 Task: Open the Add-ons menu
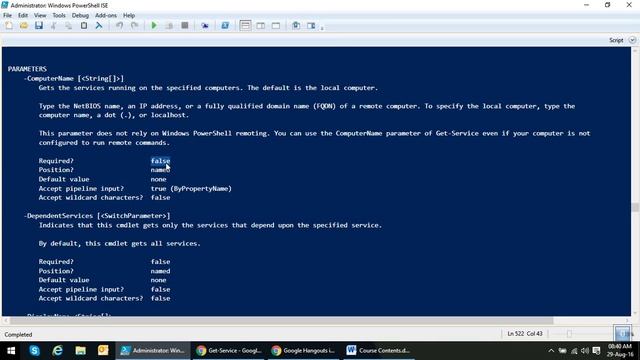[106, 15]
